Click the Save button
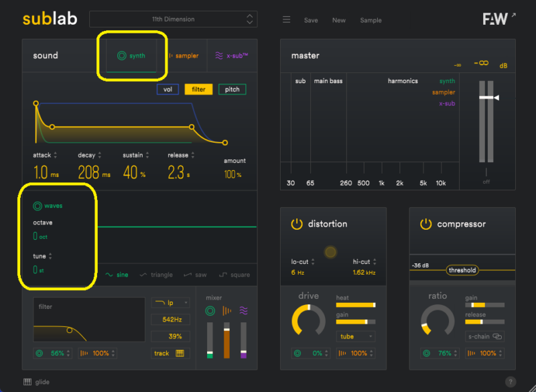Viewport: 536px width, 392px height. coord(311,20)
